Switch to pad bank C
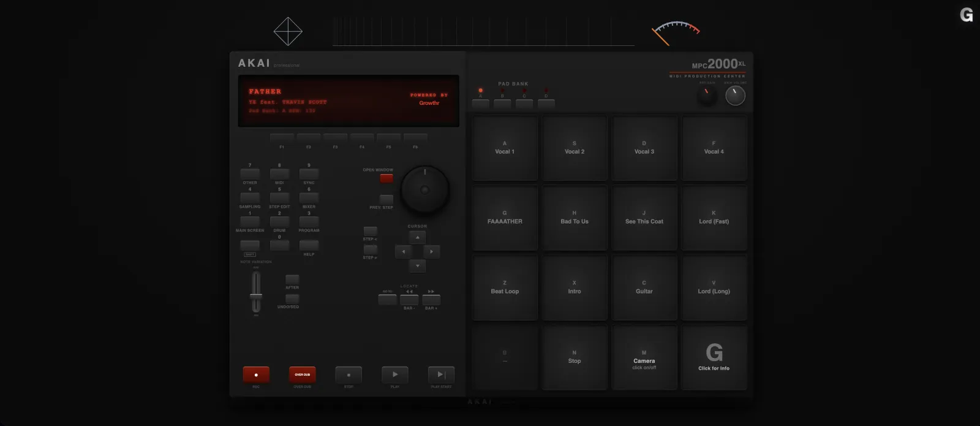980x426 pixels. [x=524, y=104]
